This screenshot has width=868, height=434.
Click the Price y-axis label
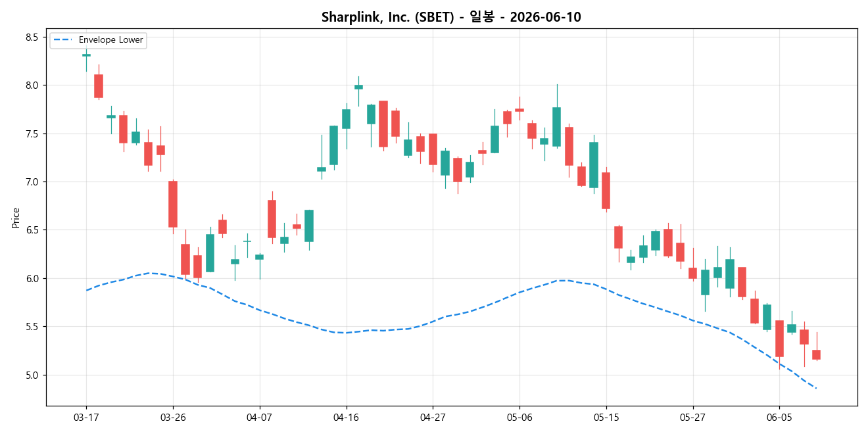coord(16,218)
